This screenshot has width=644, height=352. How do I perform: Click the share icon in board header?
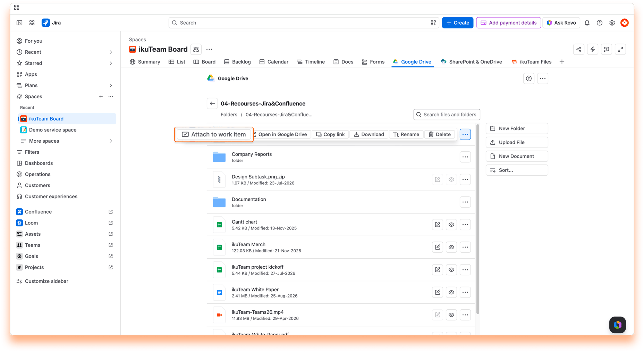[x=579, y=49]
